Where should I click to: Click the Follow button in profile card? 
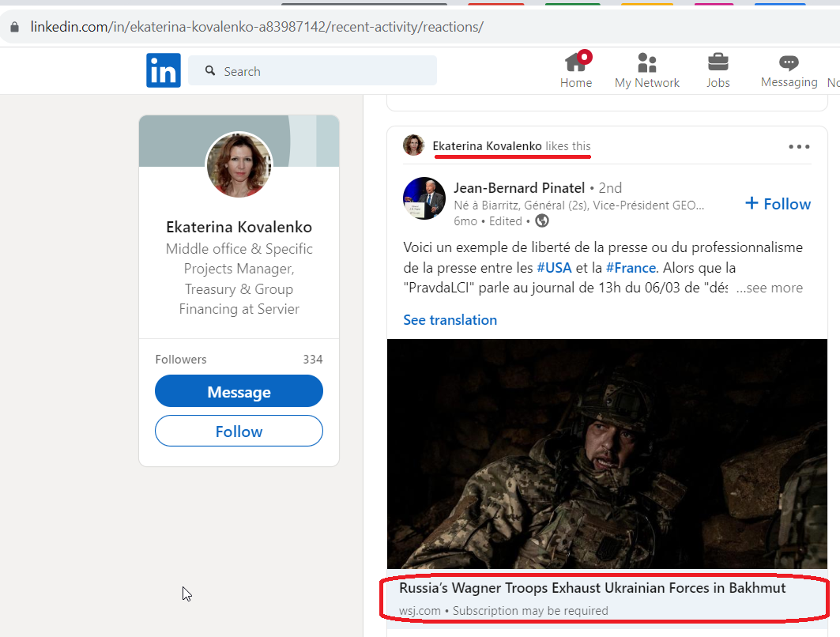pyautogui.click(x=239, y=431)
